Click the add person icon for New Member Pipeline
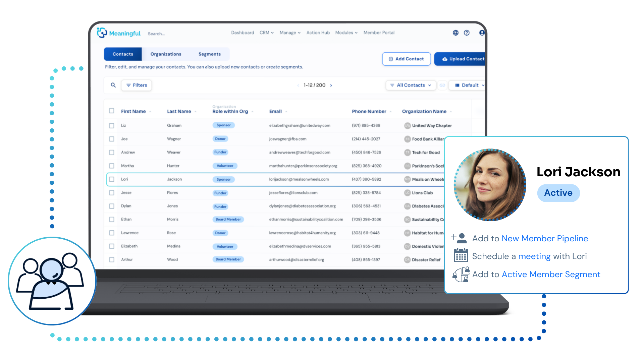 pos(459,238)
